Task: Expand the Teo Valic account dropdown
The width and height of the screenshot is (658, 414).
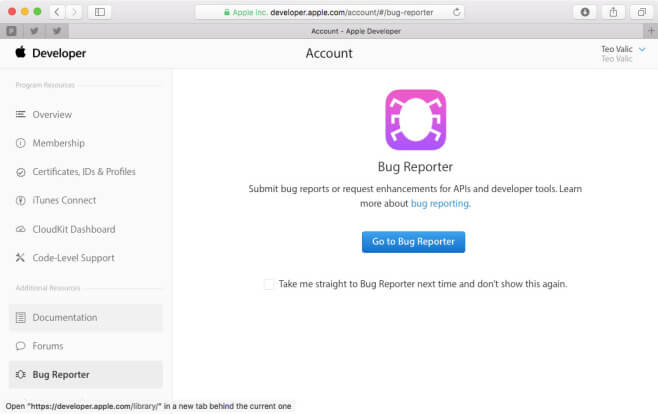Action: pyautogui.click(x=642, y=49)
